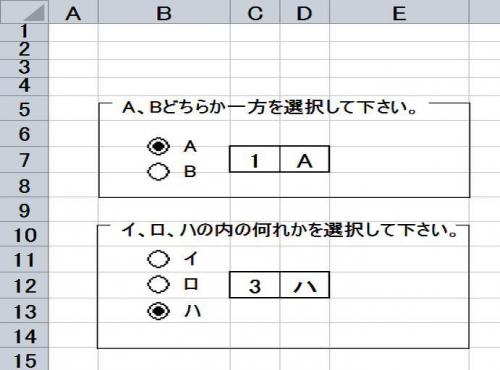The image size is (500, 370).
Task: Select row 15 header
Action: 24,360
